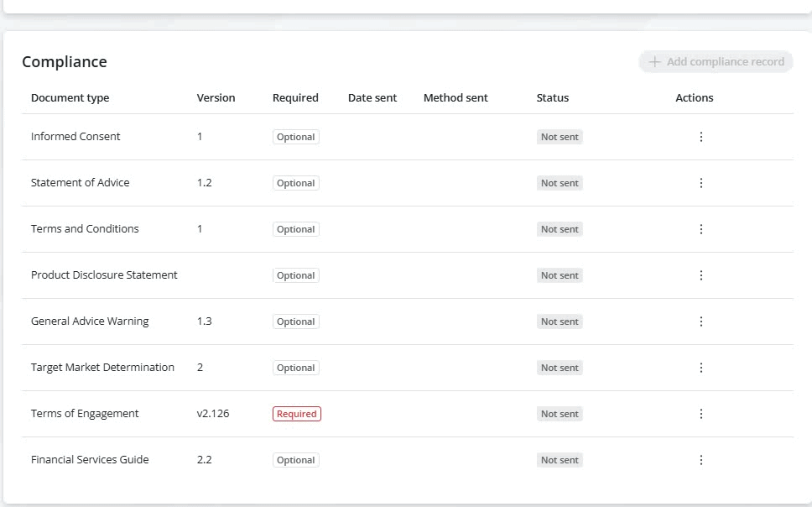The image size is (812, 507).
Task: Click the Required badge on Terms of Engagement
Action: [297, 414]
